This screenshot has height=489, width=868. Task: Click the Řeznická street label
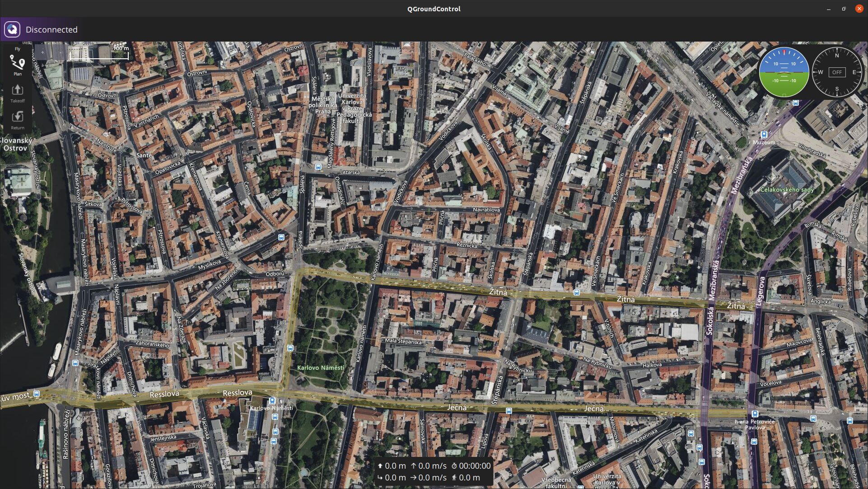click(x=467, y=245)
